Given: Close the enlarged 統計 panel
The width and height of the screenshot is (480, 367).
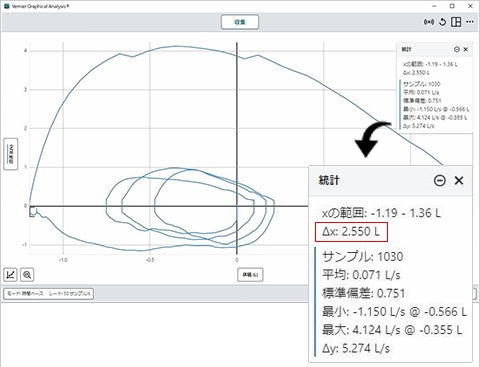Looking at the screenshot, I should point(459,180).
